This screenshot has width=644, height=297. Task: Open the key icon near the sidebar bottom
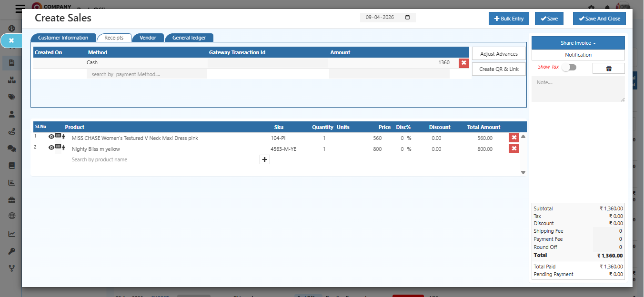point(11,251)
